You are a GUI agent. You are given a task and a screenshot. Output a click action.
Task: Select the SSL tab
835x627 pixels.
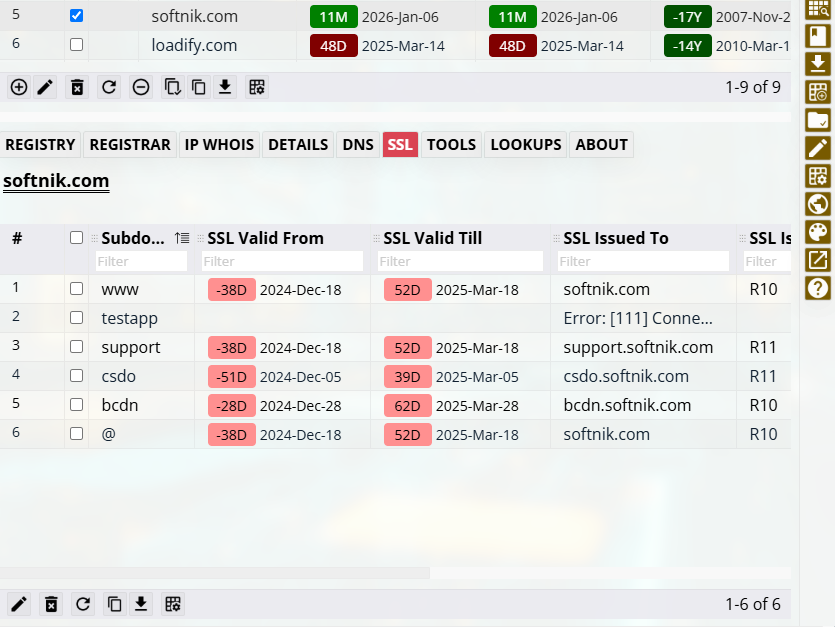click(400, 145)
